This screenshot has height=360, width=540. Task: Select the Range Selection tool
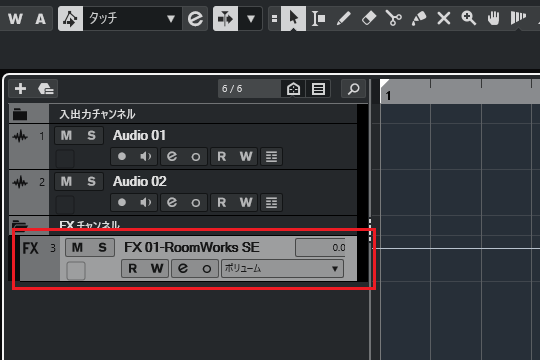coord(318,18)
